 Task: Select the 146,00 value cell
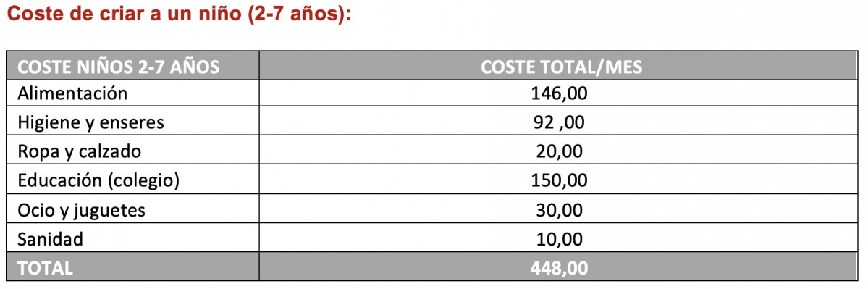tap(559, 93)
